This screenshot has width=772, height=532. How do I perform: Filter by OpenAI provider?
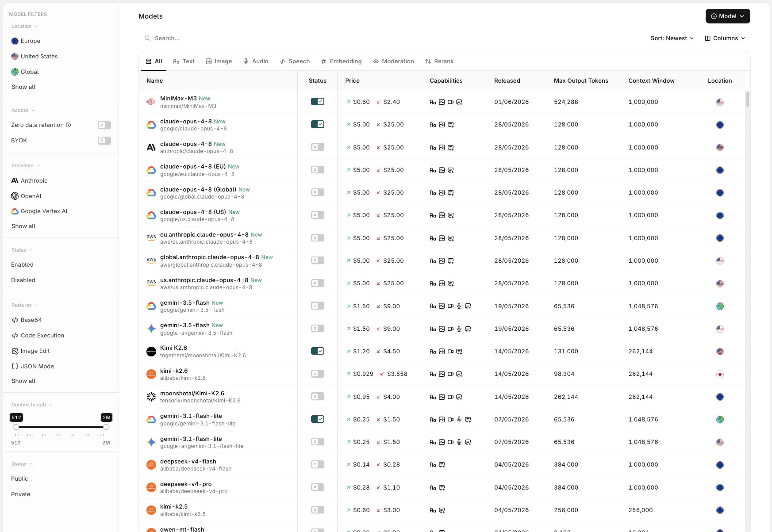point(26,196)
